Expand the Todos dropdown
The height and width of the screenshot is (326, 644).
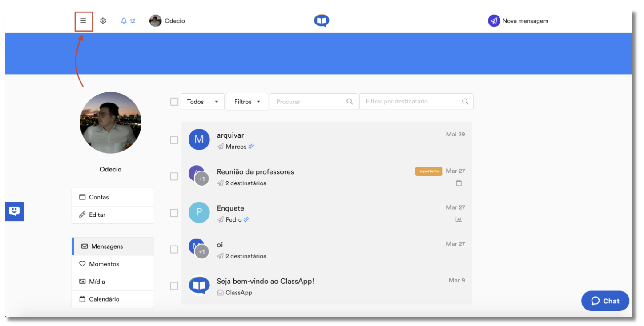202,102
